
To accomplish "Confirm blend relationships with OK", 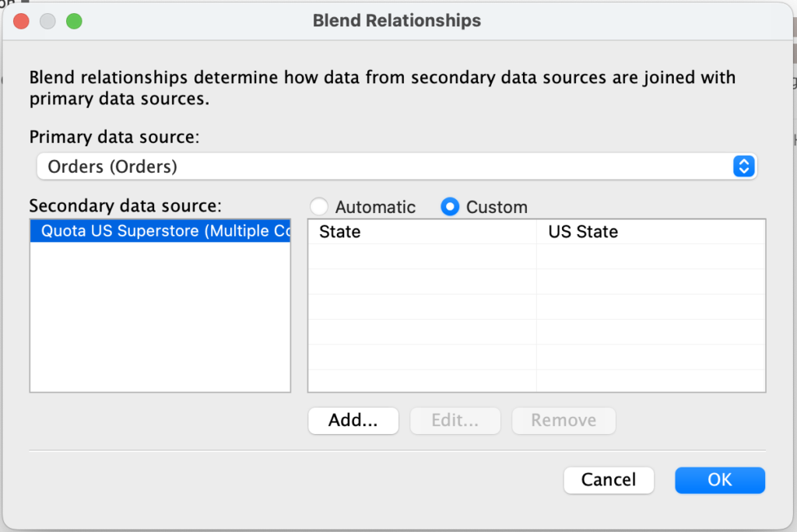I will point(720,480).
